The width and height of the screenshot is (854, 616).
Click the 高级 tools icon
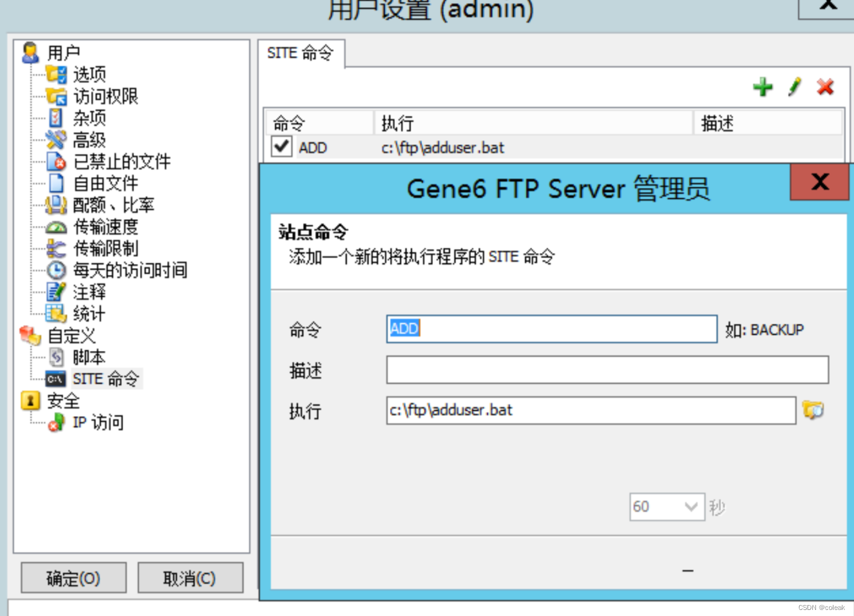pyautogui.click(x=56, y=140)
